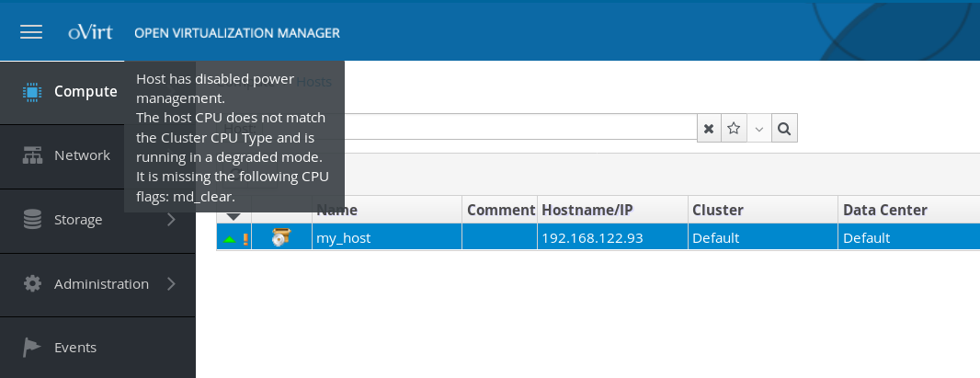980x378 pixels.
Task: Expand the Administration submenu chevron
Action: point(172,284)
